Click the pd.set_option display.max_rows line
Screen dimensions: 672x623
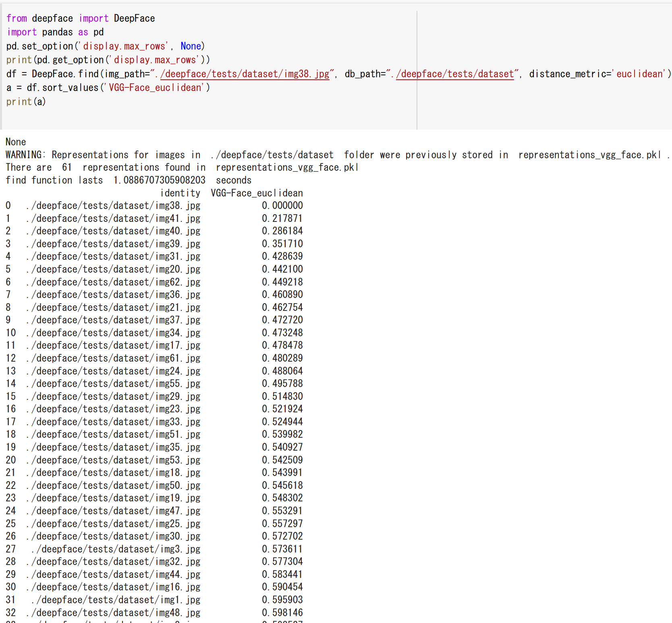(106, 46)
